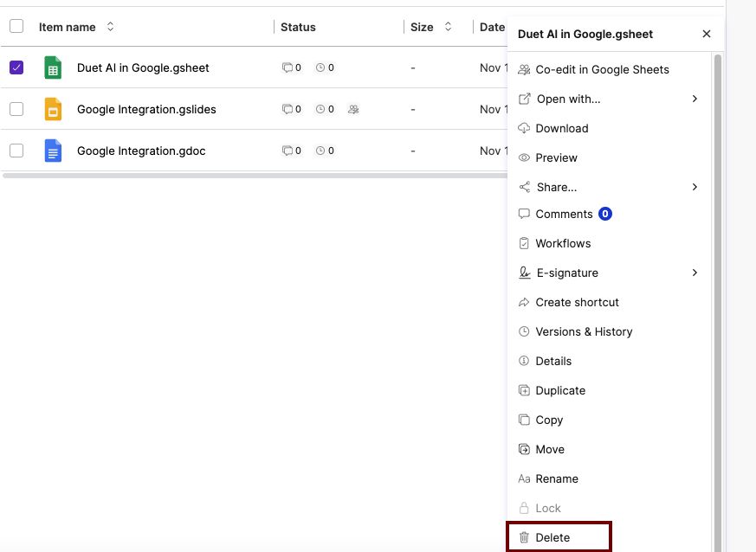The height and width of the screenshot is (552, 756).
Task: Click the Co-edit people icon in menu
Action: point(524,70)
